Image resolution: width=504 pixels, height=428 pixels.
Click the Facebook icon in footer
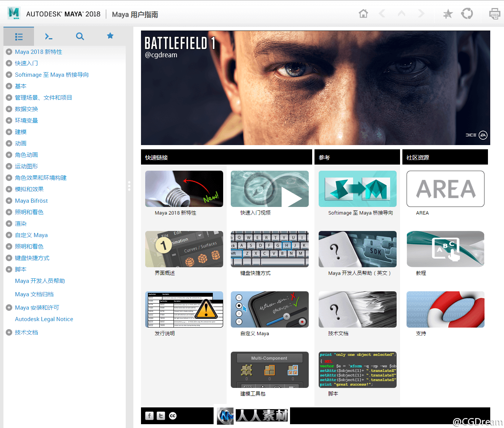coord(149,416)
